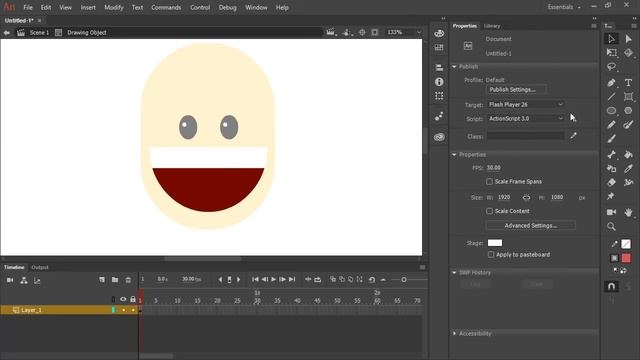Select the Paint Bucket tool
This screenshot has width=640, height=360.
pos(629,154)
